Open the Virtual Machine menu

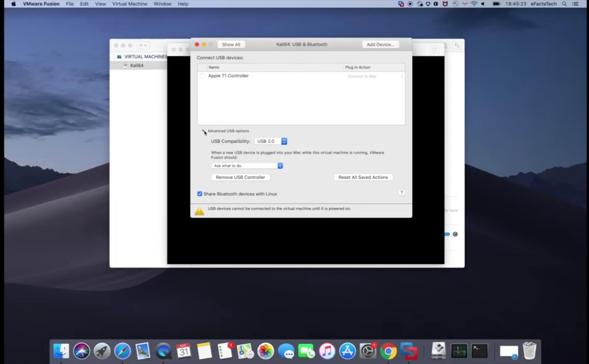pyautogui.click(x=130, y=4)
